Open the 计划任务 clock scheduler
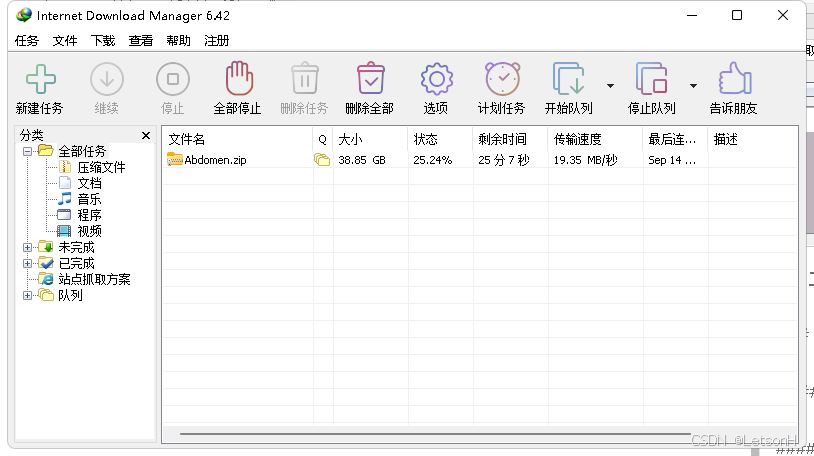 [x=502, y=78]
